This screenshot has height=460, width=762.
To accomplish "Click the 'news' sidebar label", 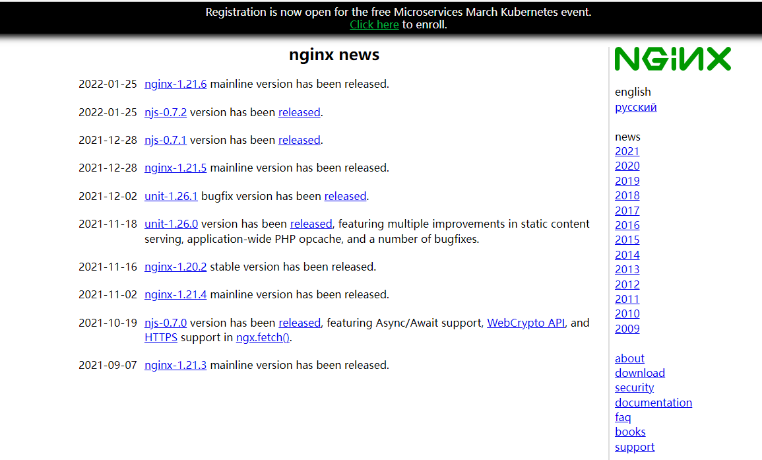I will point(627,137).
